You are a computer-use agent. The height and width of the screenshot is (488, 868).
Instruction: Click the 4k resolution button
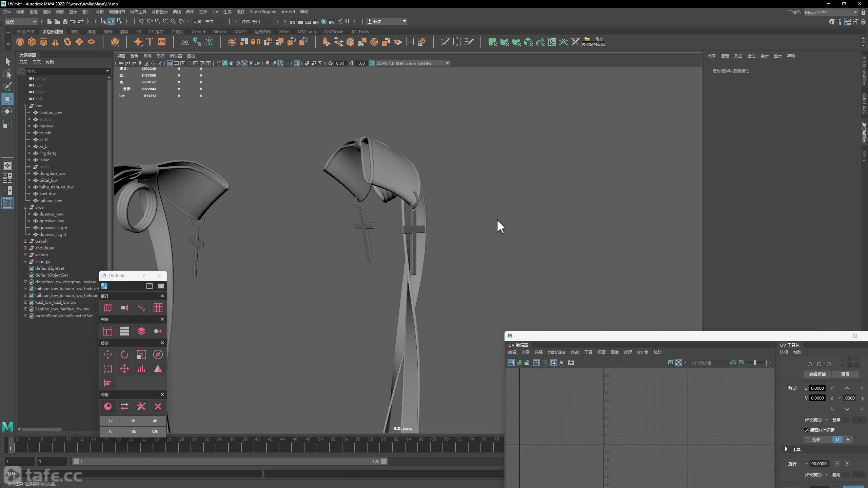click(155, 421)
